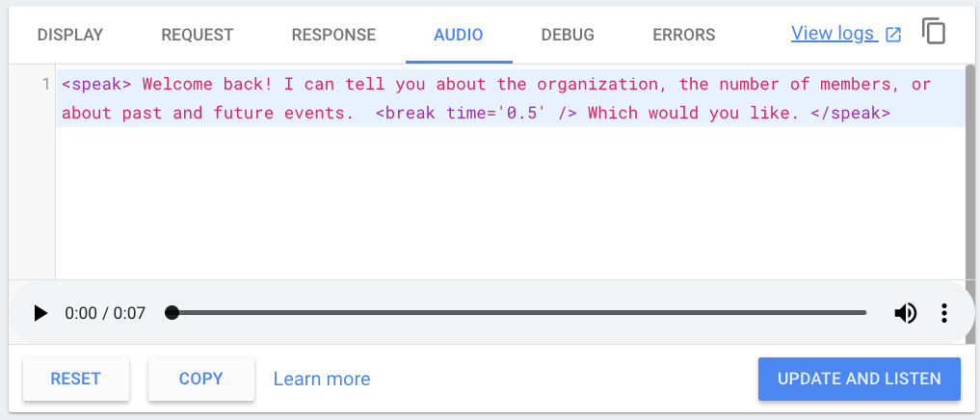Viewport: 980px width, 420px height.
Task: Go to the DEBUG tab
Action: click(568, 35)
